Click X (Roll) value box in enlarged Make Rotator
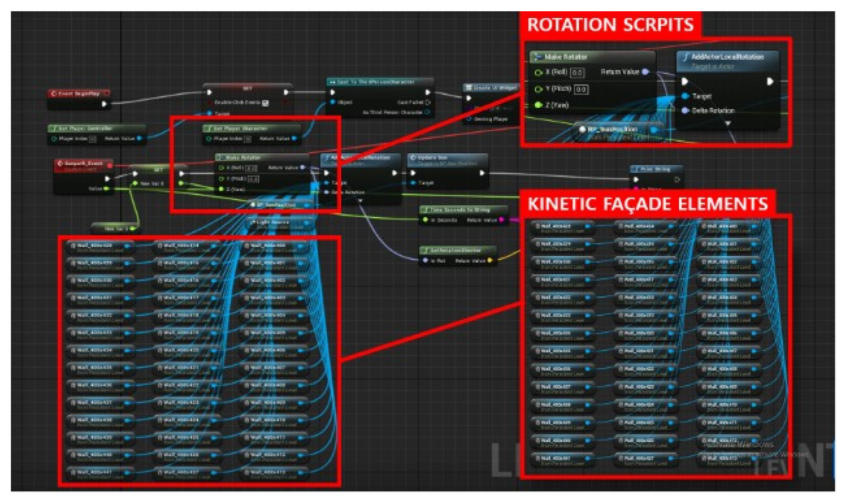The height and width of the screenshot is (504, 846). coord(577,72)
